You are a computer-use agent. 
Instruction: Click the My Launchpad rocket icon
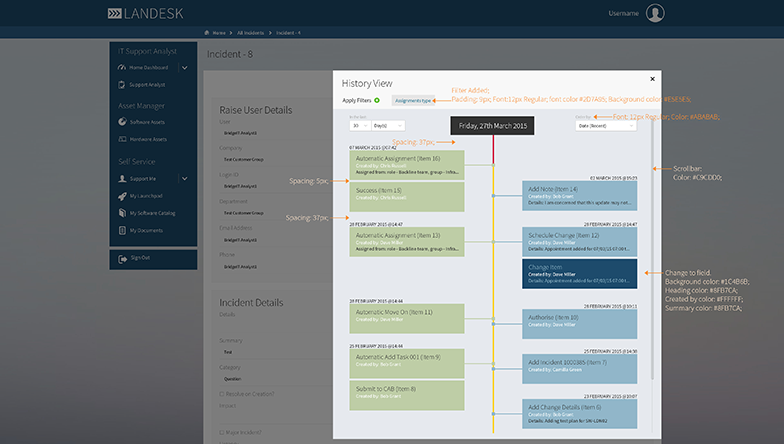(123, 195)
